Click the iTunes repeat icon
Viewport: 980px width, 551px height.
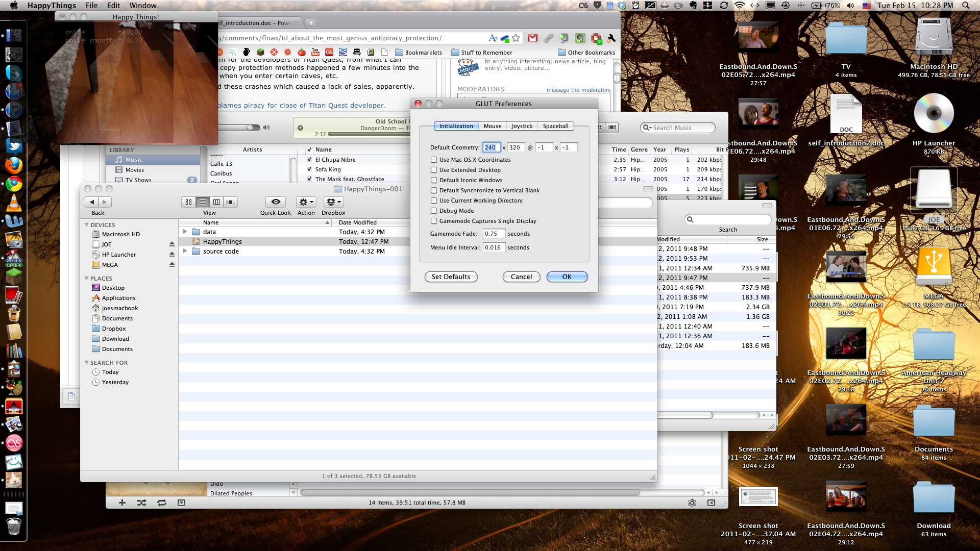(161, 503)
